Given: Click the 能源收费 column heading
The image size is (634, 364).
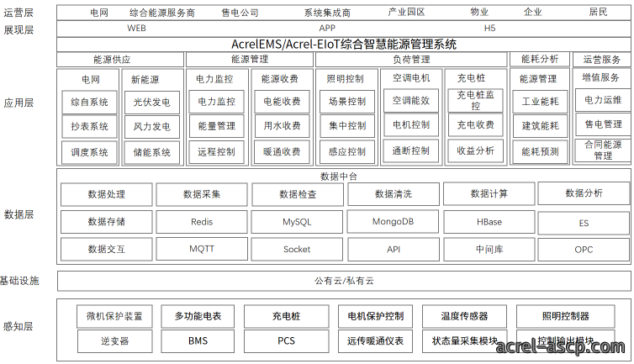Looking at the screenshot, I should pyautogui.click(x=280, y=79).
